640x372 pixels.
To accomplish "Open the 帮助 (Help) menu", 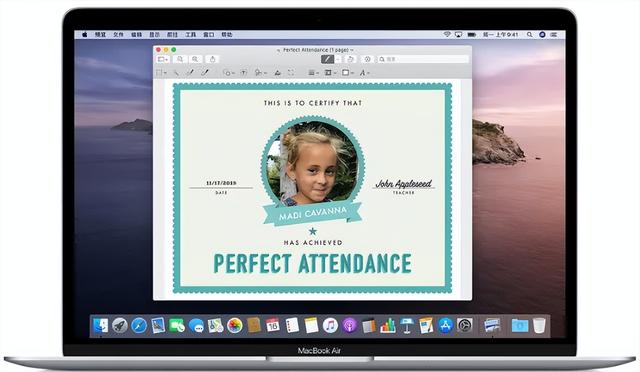I will [x=227, y=35].
